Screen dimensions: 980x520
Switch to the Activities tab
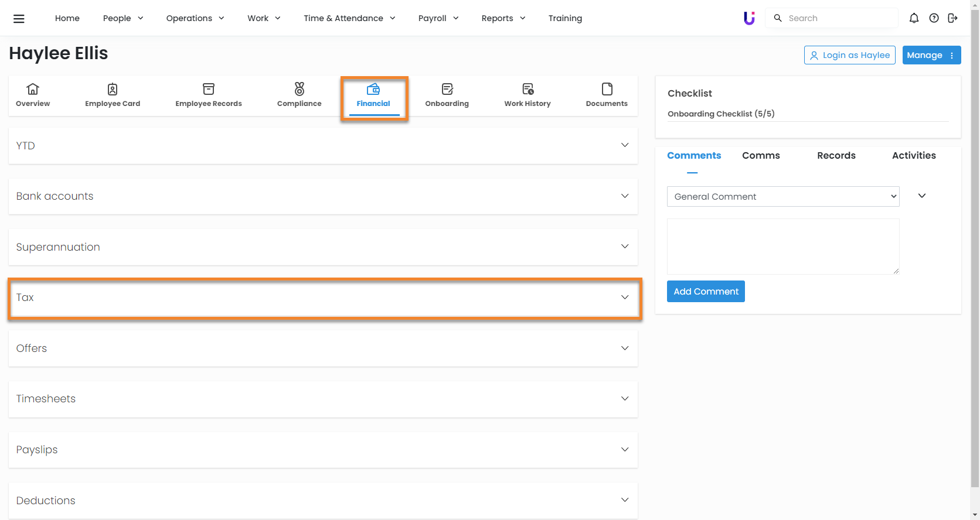(913, 156)
